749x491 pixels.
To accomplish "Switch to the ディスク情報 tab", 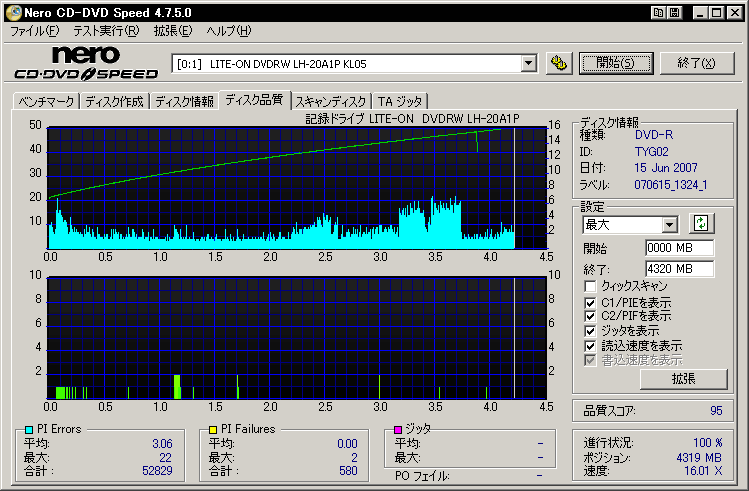I will tap(184, 102).
